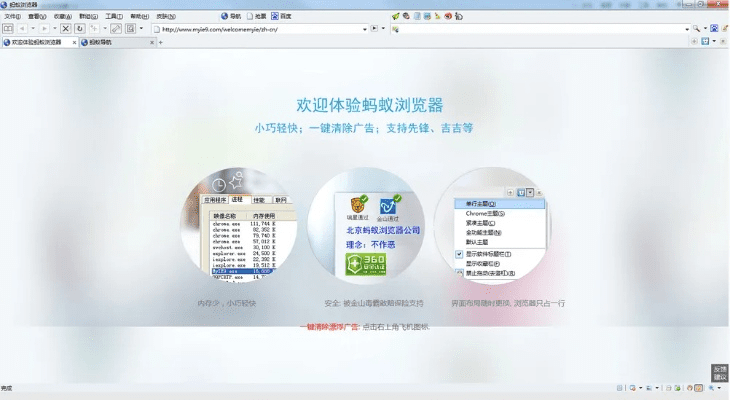Image resolution: width=730 pixels, height=400 pixels.
Task: Open the bookmark with the blank page icon
Action: 257,16
